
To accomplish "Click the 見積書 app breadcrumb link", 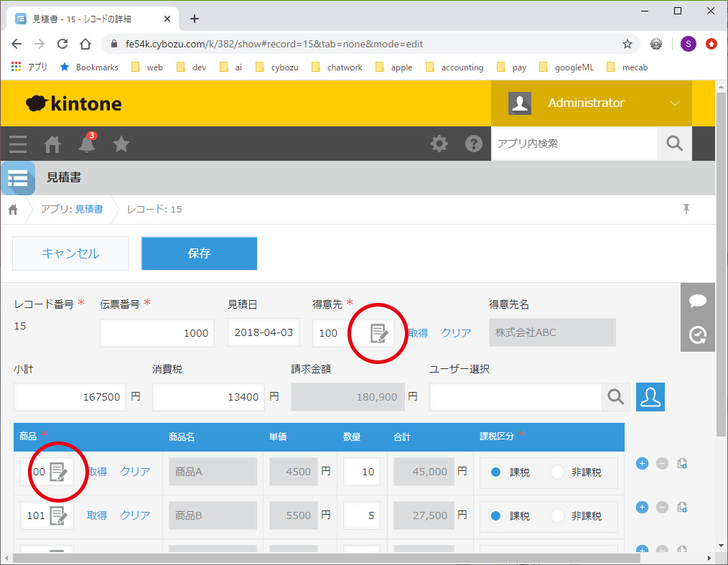I will 88,209.
